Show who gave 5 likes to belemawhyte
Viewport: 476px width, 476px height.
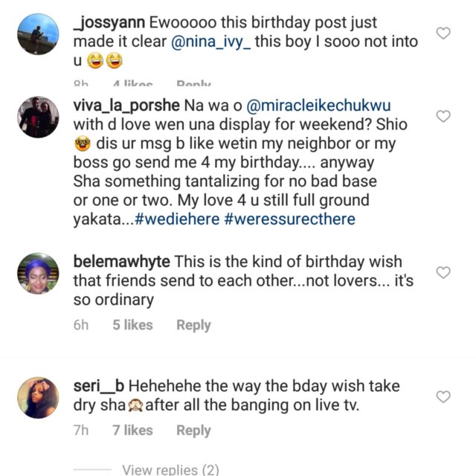point(132,325)
